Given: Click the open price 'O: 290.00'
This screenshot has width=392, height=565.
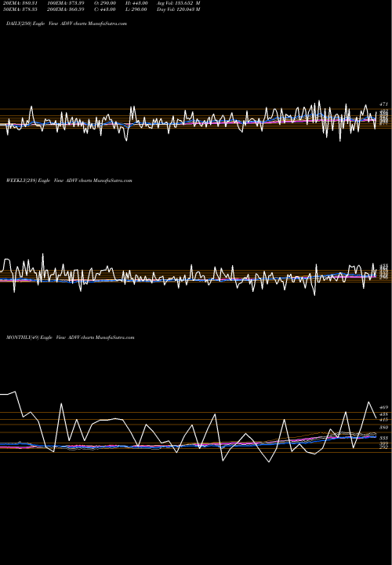Looking at the screenshot, I should coord(106,3).
